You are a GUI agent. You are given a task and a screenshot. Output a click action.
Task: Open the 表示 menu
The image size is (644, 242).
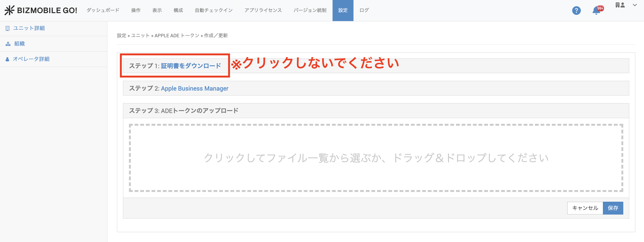point(157,10)
